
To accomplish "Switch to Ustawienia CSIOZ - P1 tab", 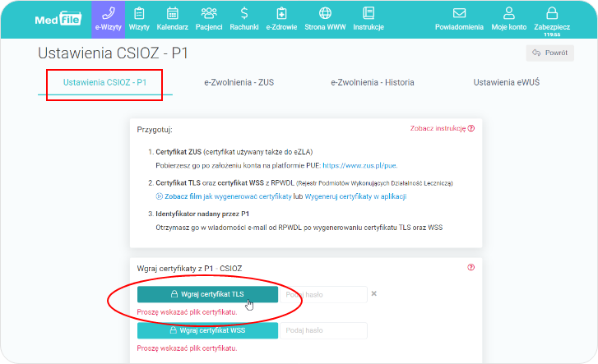I will [x=105, y=83].
